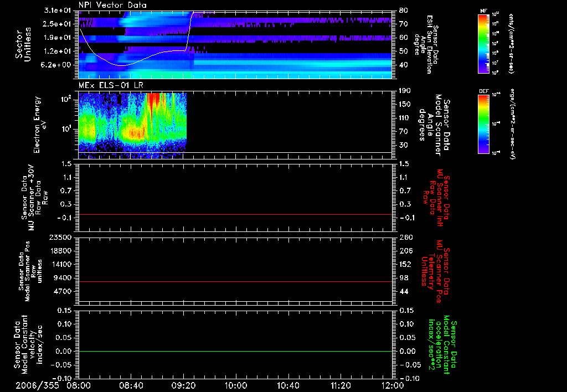Click the '260' telemetry position tick
This screenshot has height=392, width=567.
pyautogui.click(x=405, y=237)
